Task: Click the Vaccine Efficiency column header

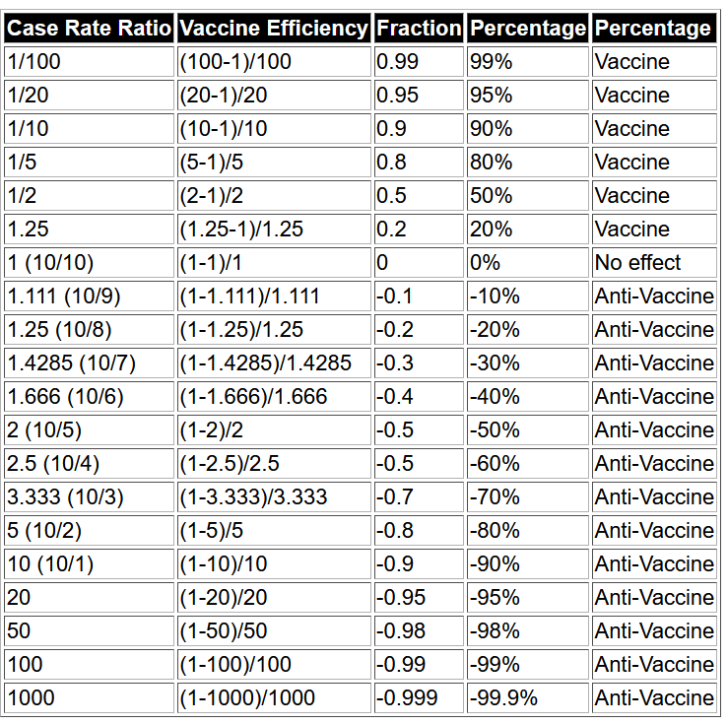Action: pyautogui.click(x=274, y=29)
